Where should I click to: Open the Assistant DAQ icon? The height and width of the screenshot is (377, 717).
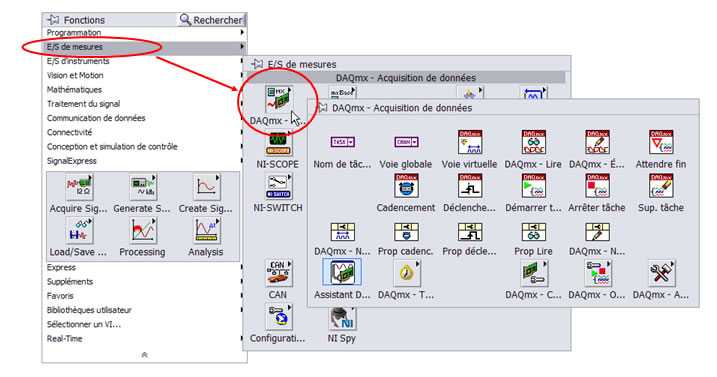(x=342, y=273)
